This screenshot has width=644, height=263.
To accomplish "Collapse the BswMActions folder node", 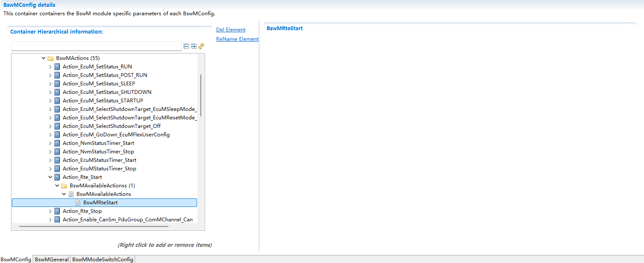I will coord(43,58).
